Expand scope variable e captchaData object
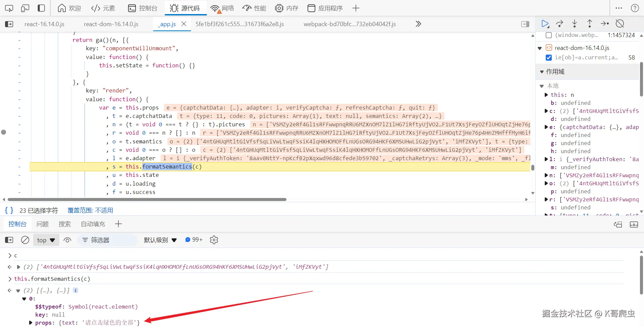 pyautogui.click(x=546, y=127)
